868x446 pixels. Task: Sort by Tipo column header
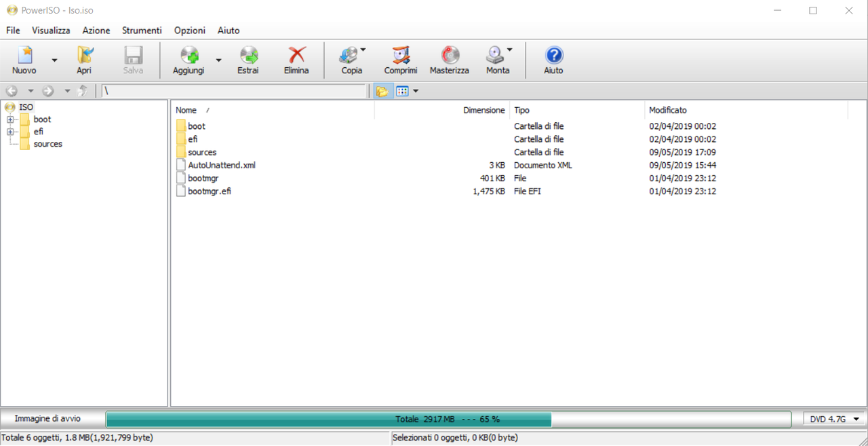coord(577,110)
